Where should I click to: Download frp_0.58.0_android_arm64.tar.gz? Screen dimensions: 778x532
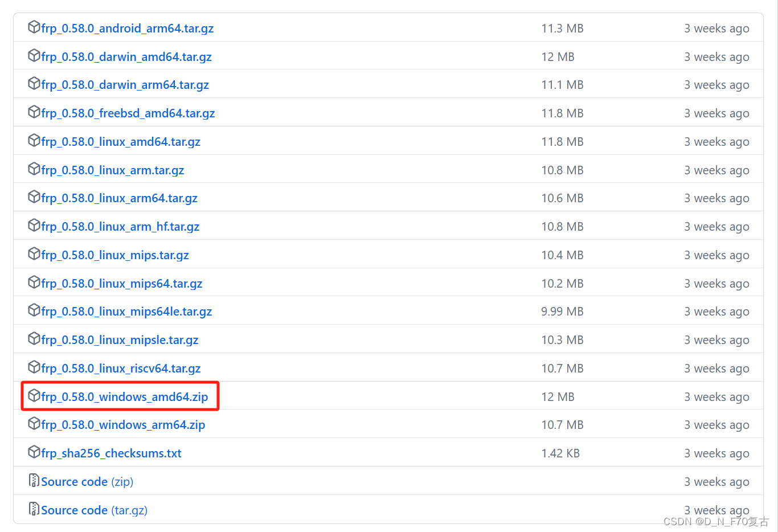(x=128, y=28)
